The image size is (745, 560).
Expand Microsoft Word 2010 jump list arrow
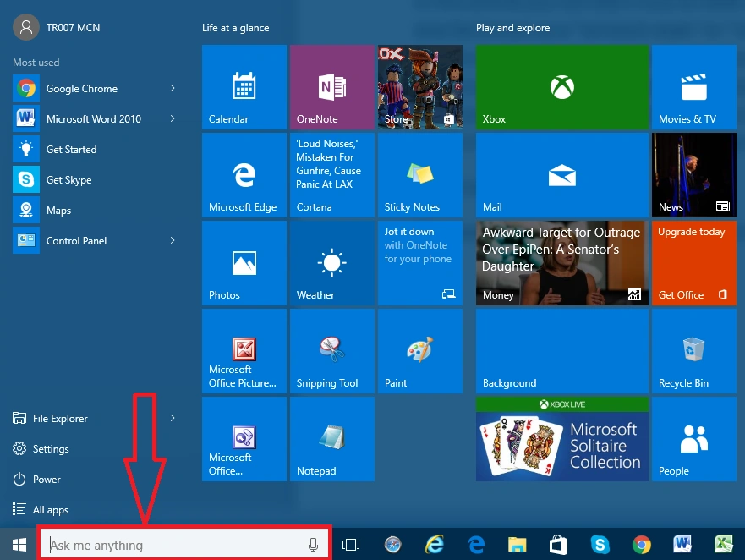(173, 118)
